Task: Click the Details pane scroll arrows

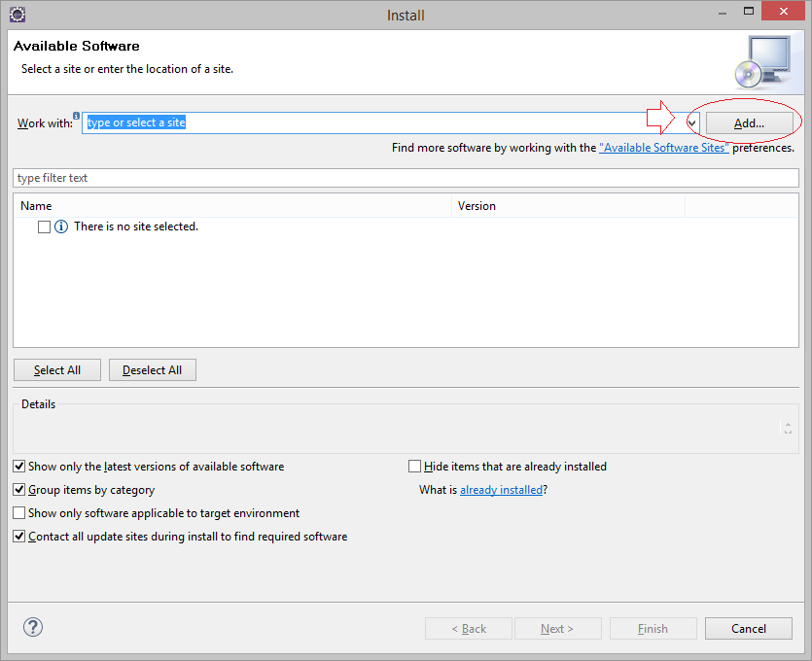Action: coord(788,428)
